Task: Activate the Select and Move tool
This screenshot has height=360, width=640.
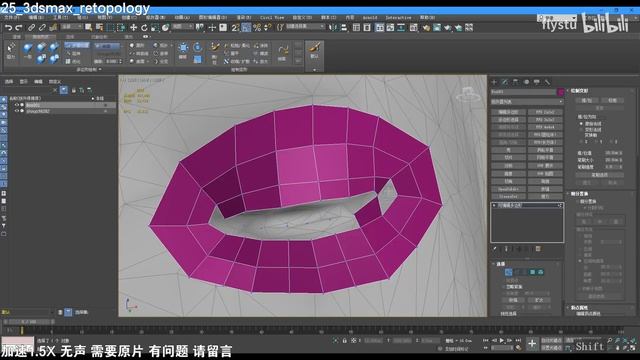Action: point(133,27)
